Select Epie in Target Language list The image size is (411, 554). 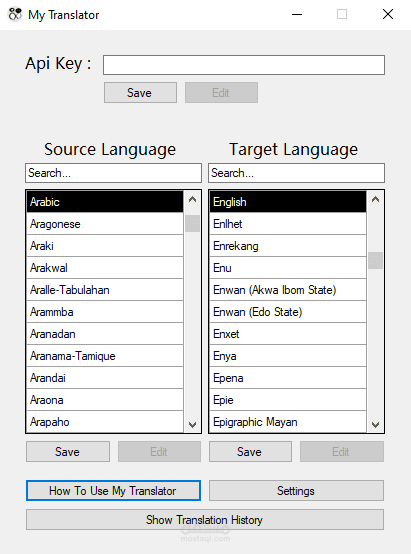pos(288,400)
